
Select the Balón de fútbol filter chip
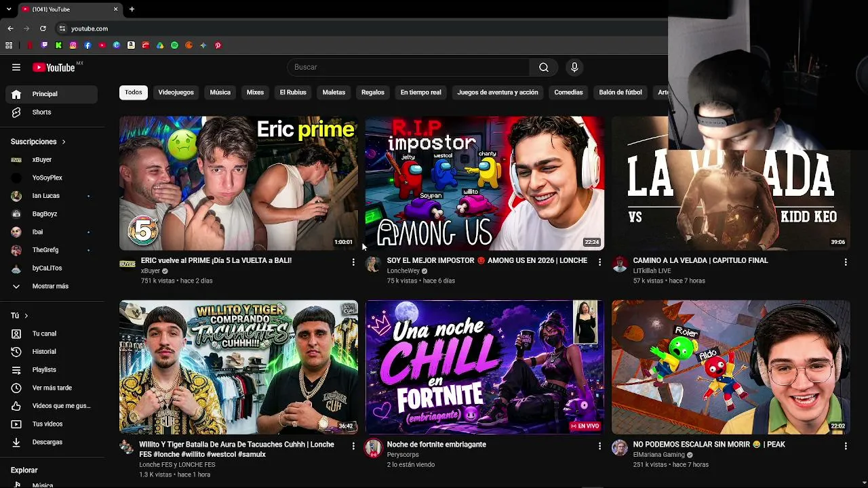[x=620, y=92]
